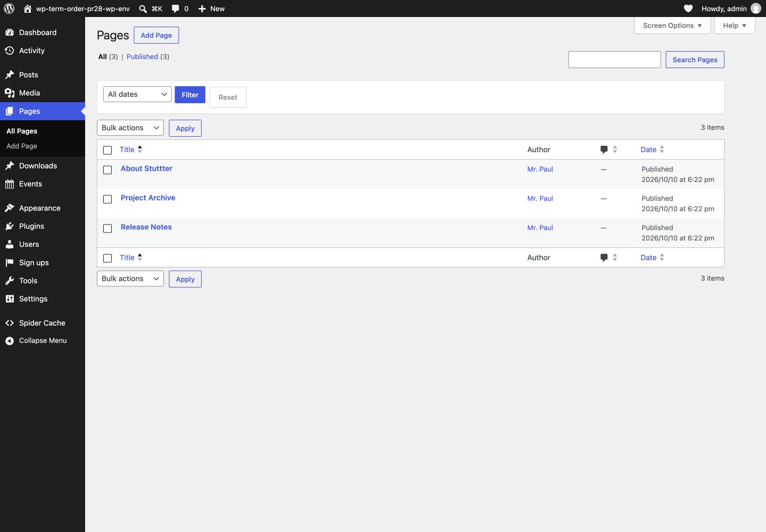This screenshot has width=766, height=532.
Task: Click the Add Page button beside heading
Action: tap(156, 35)
